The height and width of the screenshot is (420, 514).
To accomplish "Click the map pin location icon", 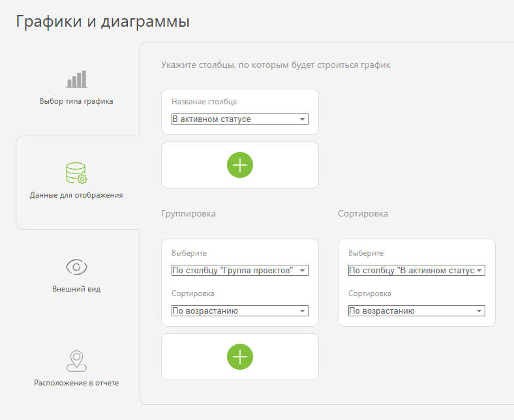I will tap(76, 361).
